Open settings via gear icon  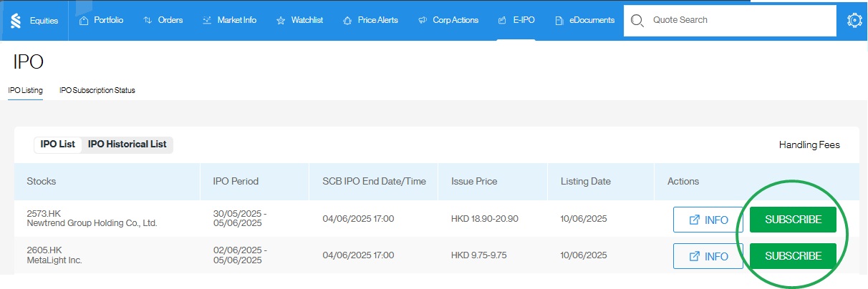pos(854,21)
